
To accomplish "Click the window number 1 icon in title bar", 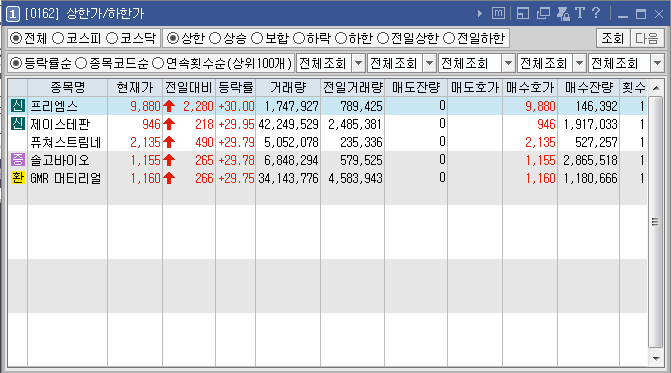I will click(13, 14).
